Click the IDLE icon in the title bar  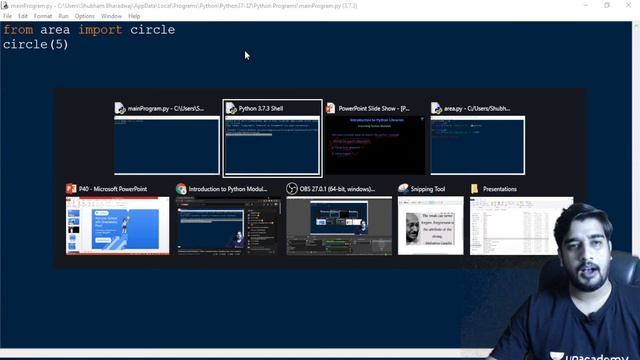coord(4,5)
